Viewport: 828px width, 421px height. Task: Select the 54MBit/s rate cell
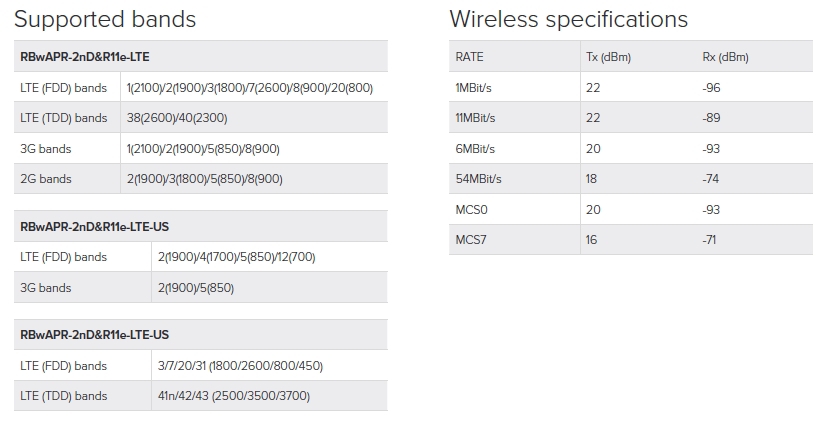click(478, 179)
